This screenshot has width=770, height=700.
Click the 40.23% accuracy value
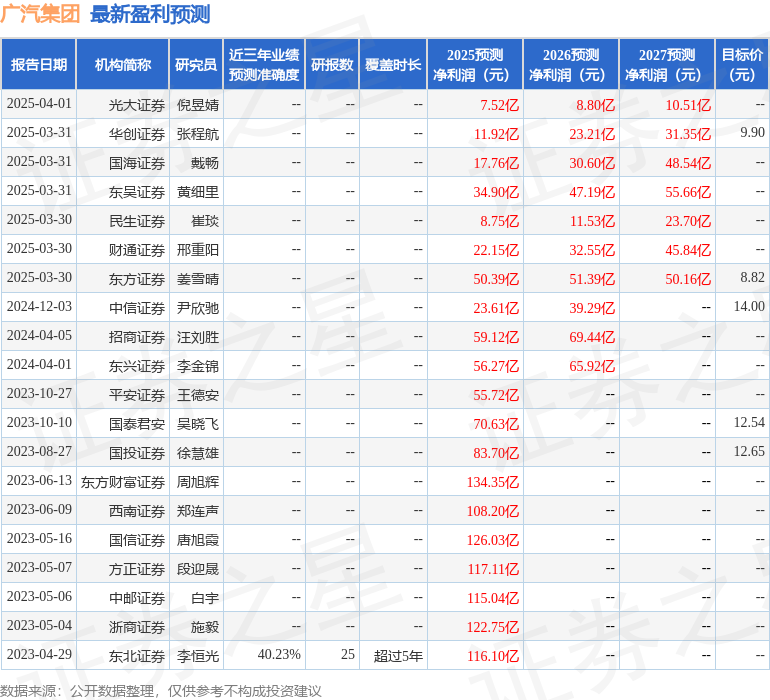point(279,655)
